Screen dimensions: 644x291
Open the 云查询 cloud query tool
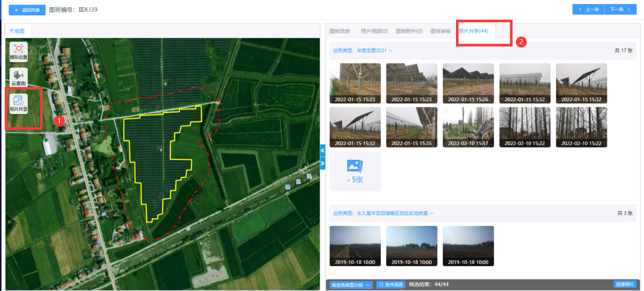(19, 77)
